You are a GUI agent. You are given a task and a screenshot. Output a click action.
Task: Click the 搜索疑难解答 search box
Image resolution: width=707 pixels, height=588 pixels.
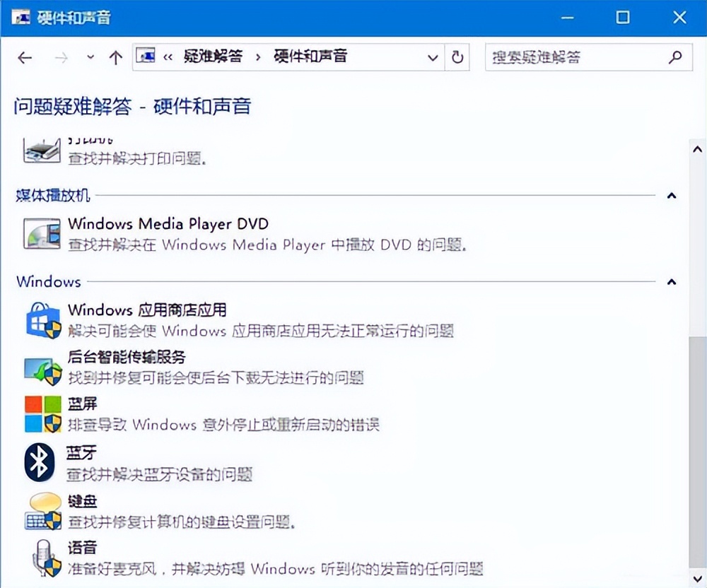pos(588,57)
